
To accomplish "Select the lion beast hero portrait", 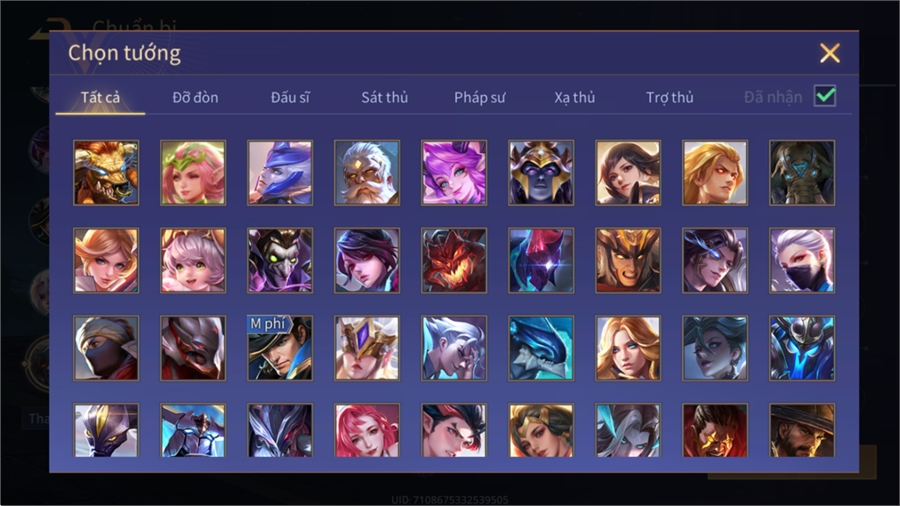I will (106, 173).
